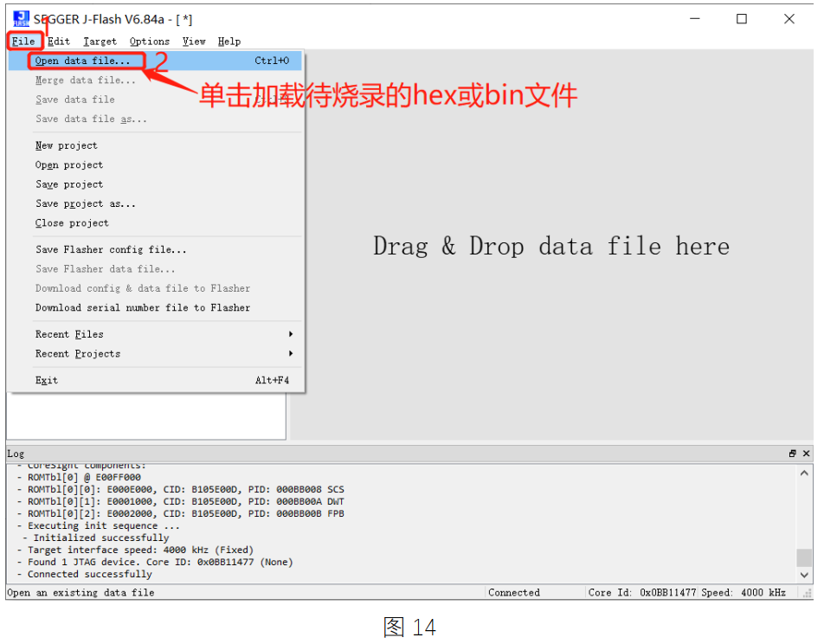Choose Exit from File menu
Viewport: 824px width, 644px height.
[155, 380]
